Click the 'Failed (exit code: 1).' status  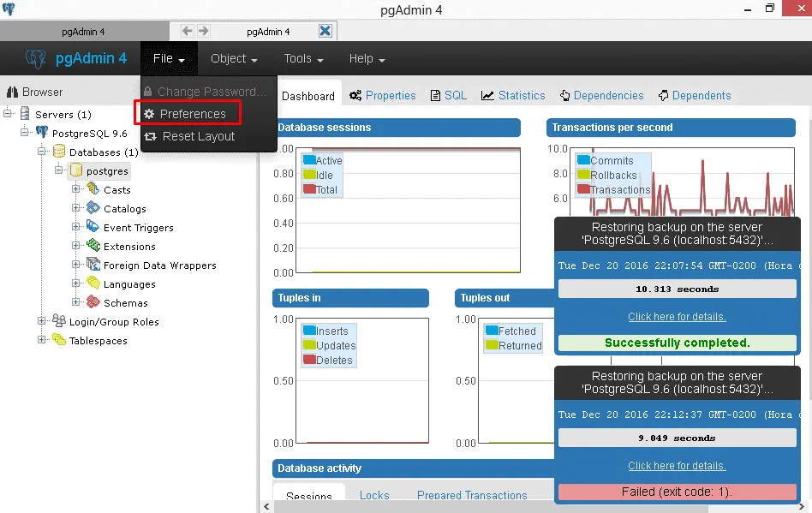678,492
